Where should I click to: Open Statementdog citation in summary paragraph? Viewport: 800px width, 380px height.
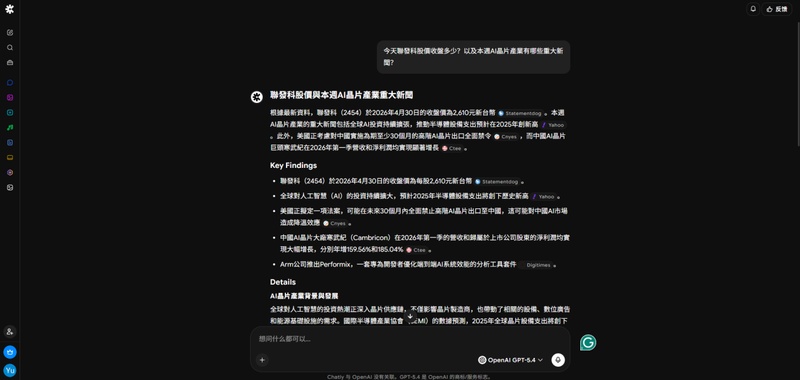(520, 113)
